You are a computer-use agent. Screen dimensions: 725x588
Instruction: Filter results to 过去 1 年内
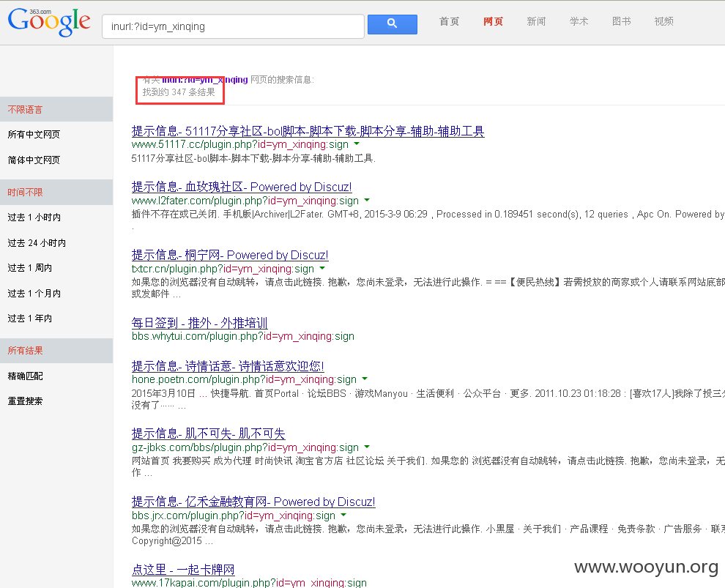pos(29,318)
